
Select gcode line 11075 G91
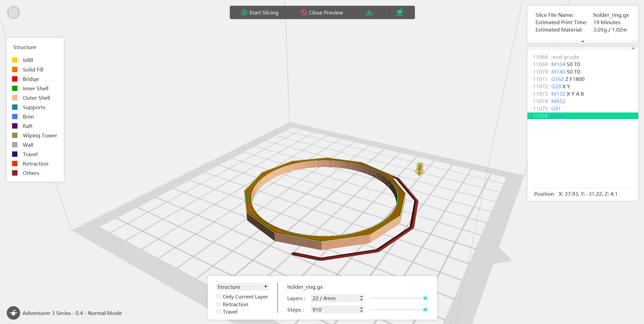coord(583,108)
